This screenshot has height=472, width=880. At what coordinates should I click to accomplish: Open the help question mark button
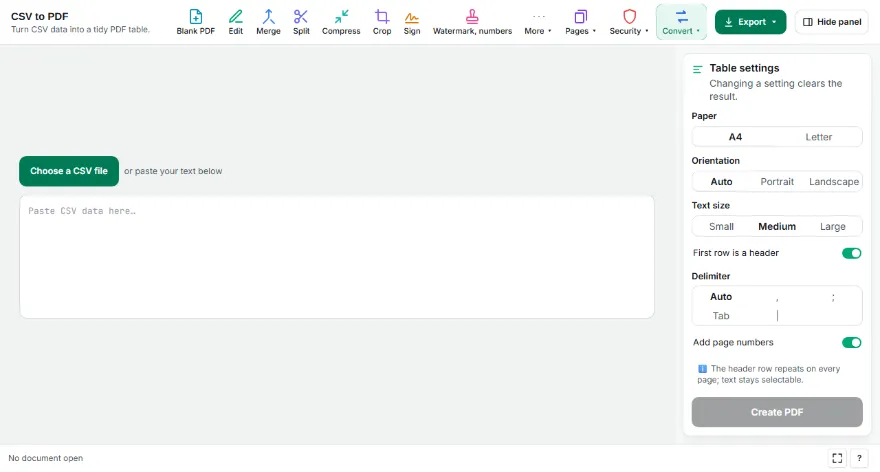tap(859, 459)
